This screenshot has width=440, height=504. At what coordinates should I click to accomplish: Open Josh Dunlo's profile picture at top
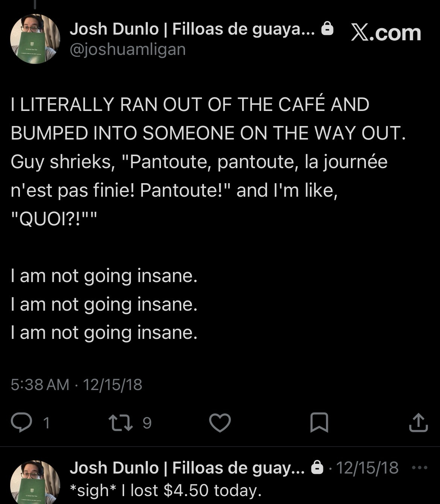coord(35,39)
